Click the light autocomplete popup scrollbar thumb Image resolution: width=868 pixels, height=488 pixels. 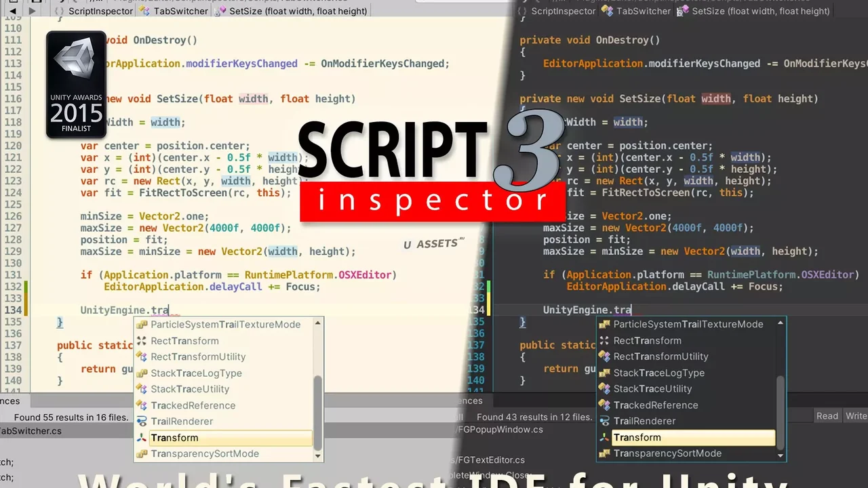317,413
